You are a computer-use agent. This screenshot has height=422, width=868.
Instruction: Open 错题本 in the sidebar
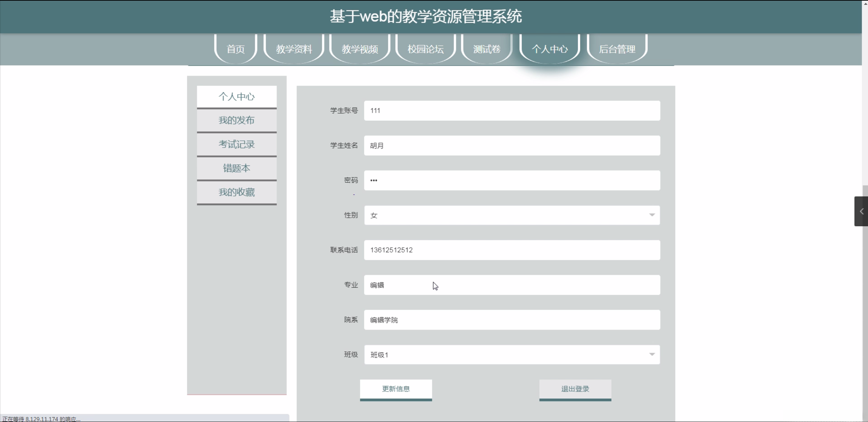pos(237,168)
